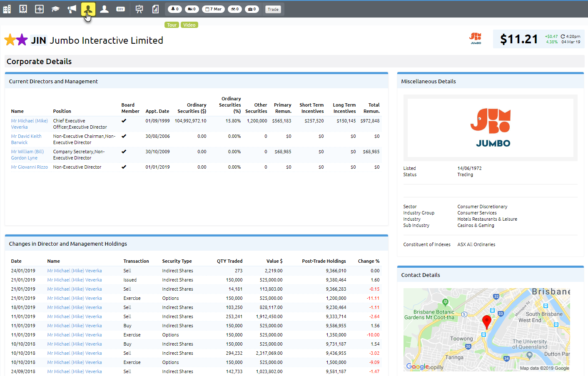This screenshot has width=588, height=376.
Task: Open the presentation board chart icon
Action: [x=139, y=9]
